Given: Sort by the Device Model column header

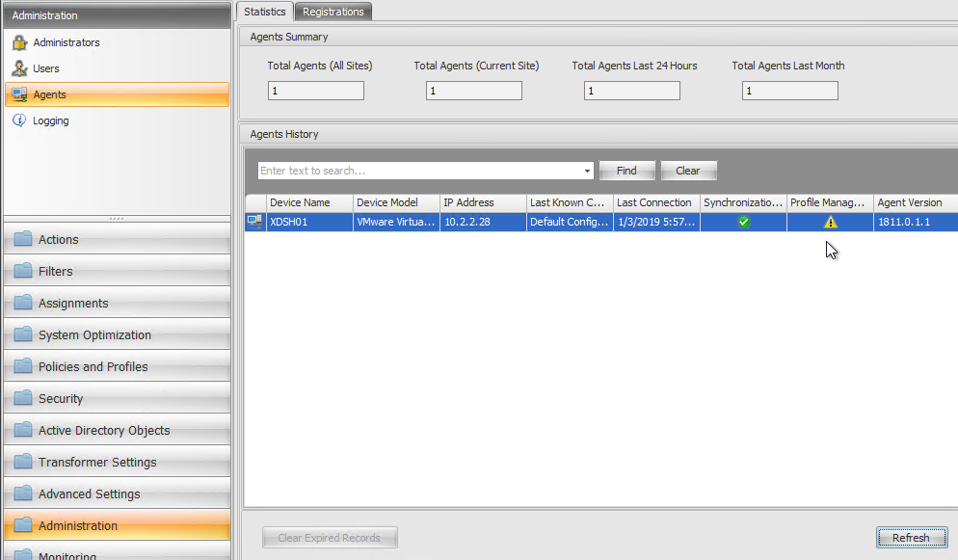Looking at the screenshot, I should [x=396, y=202].
